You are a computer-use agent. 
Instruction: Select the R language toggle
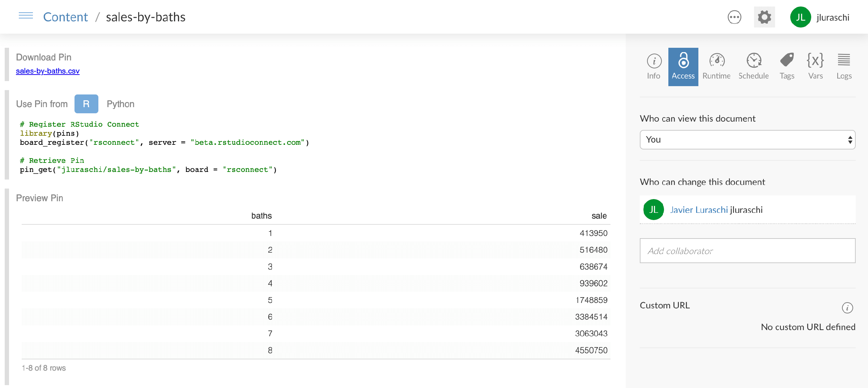pos(86,104)
